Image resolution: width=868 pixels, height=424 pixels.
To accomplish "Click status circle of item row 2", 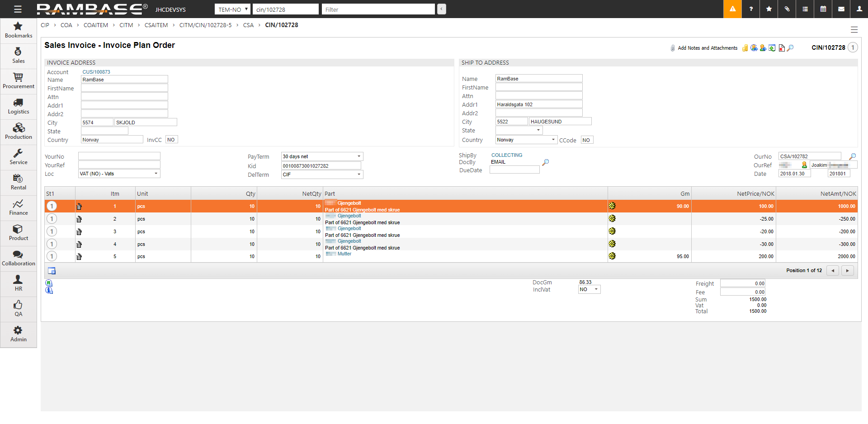I will [x=52, y=219].
